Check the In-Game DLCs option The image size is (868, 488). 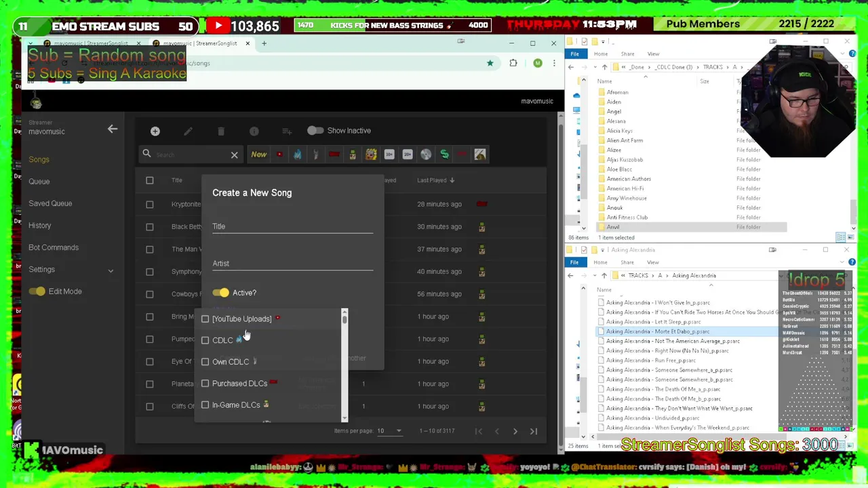[205, 405]
